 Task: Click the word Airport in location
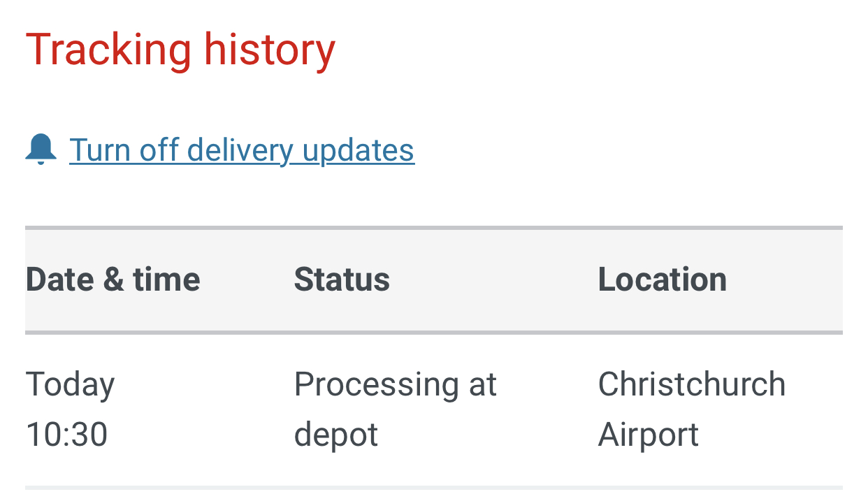[648, 435]
